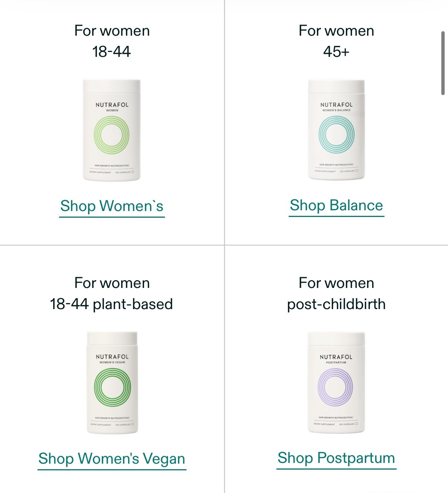Click the Nutrafol Women's Balance brand name on bottle
The height and width of the screenshot is (493, 448).
(336, 105)
